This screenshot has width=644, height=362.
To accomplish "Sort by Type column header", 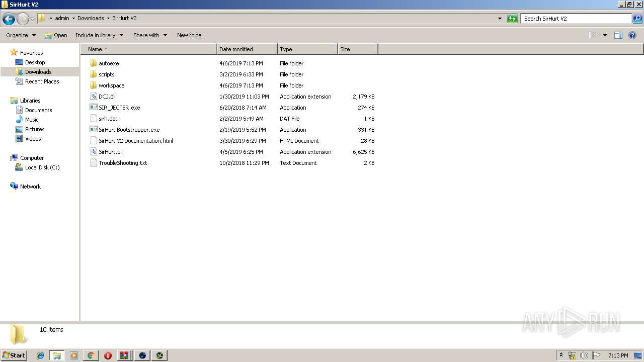I will (x=307, y=49).
